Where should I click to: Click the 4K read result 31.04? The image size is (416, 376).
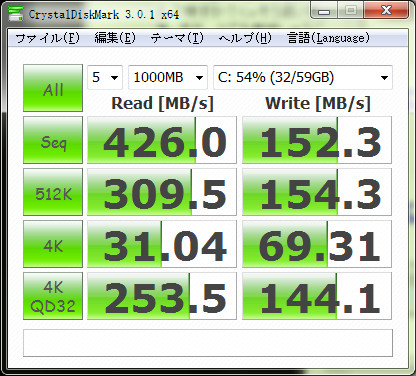pyautogui.click(x=162, y=244)
